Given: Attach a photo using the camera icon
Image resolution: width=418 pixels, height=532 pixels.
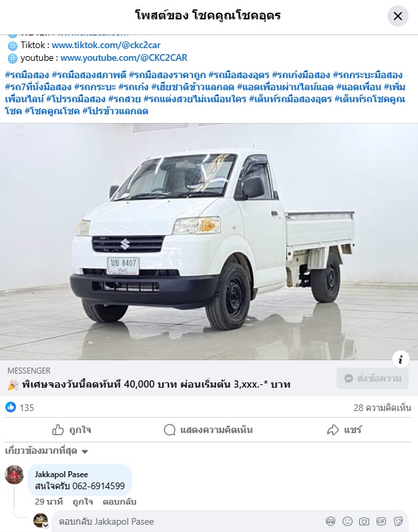Looking at the screenshot, I should point(364,521).
